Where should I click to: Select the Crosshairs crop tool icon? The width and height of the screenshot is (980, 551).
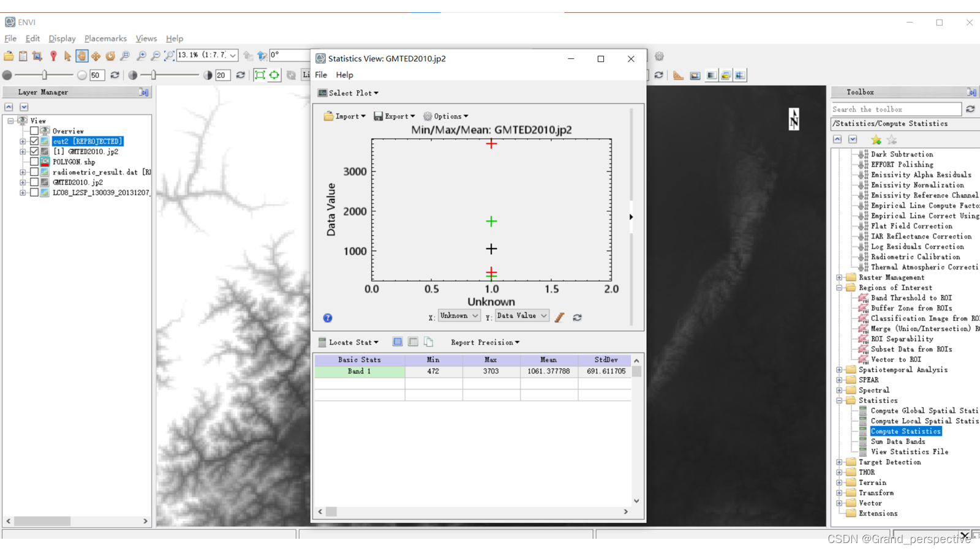(x=37, y=56)
